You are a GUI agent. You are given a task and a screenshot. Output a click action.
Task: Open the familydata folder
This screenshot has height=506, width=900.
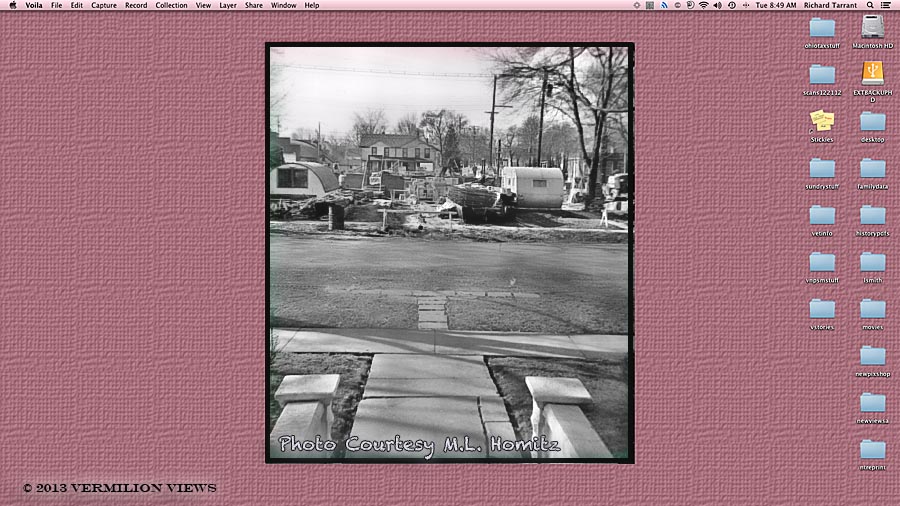[872, 169]
